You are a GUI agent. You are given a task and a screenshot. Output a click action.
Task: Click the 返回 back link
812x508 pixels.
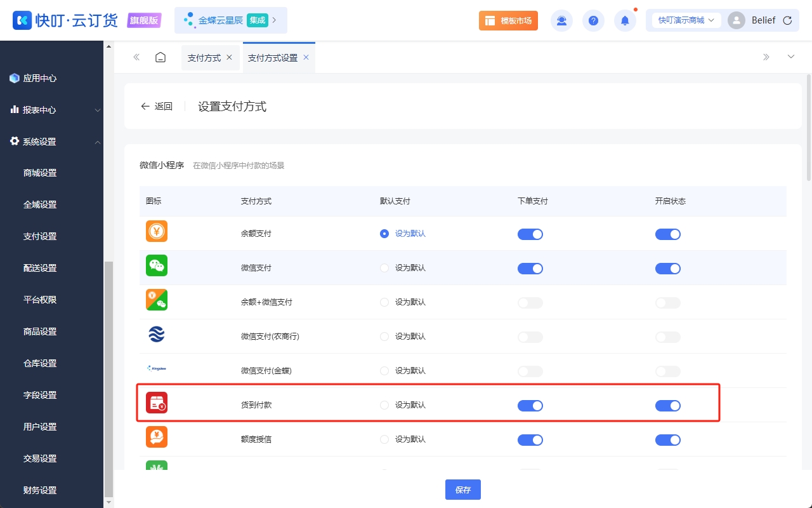[x=157, y=107]
